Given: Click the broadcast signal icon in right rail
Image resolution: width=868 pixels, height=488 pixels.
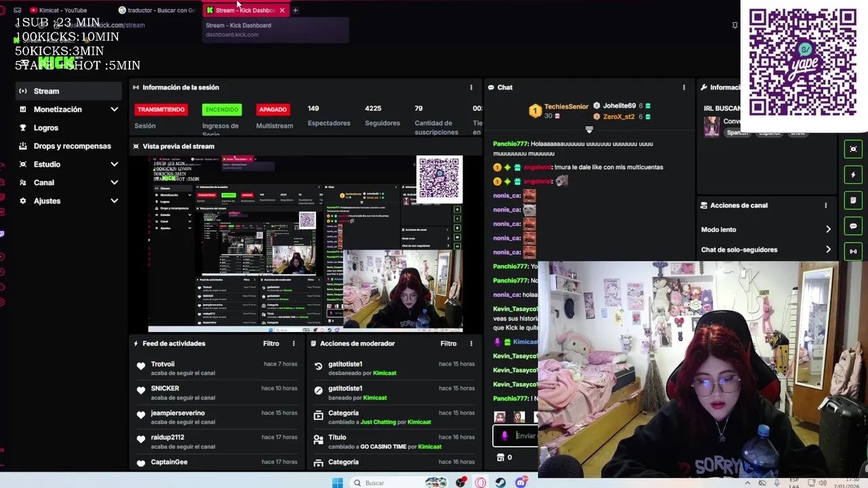Looking at the screenshot, I should 853,251.
